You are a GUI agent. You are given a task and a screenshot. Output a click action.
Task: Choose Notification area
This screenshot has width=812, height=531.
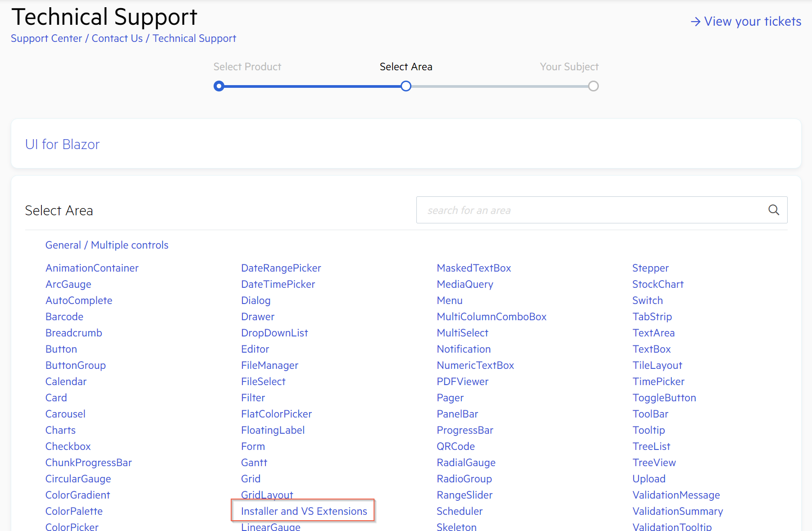pos(464,349)
